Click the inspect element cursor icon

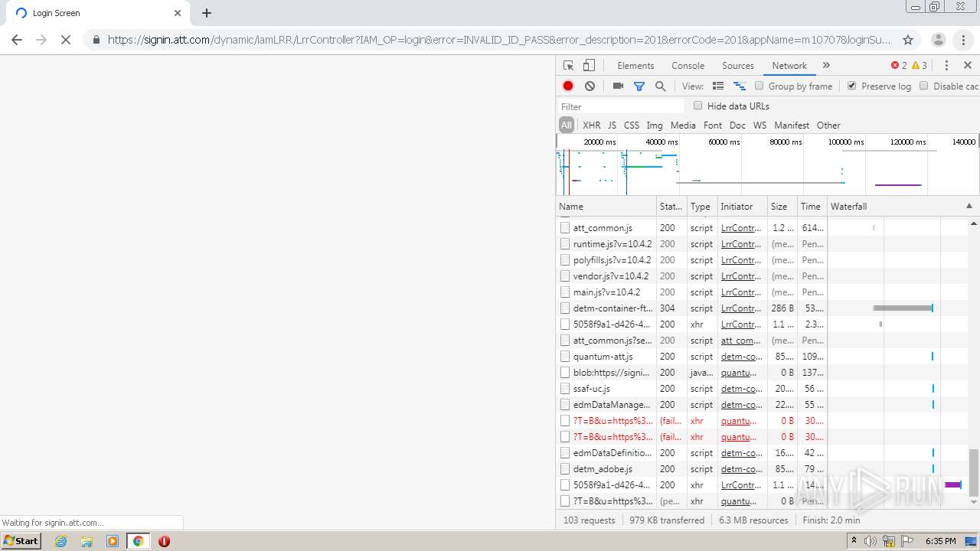568,66
